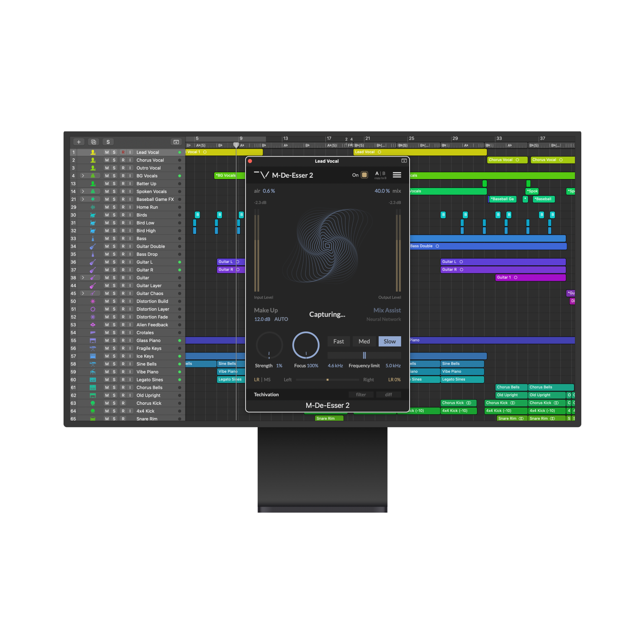Mute the Chorus Vocal track
Image resolution: width=644 pixels, height=644 pixels.
click(x=107, y=160)
